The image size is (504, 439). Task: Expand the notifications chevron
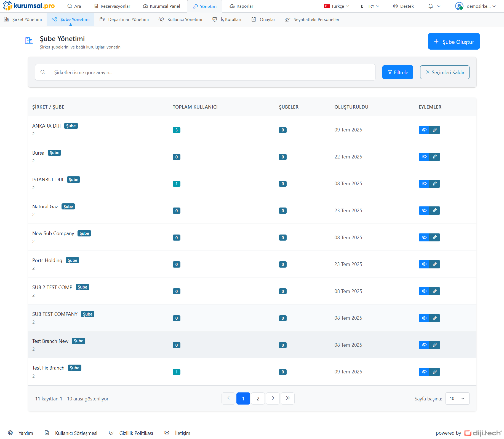click(439, 6)
